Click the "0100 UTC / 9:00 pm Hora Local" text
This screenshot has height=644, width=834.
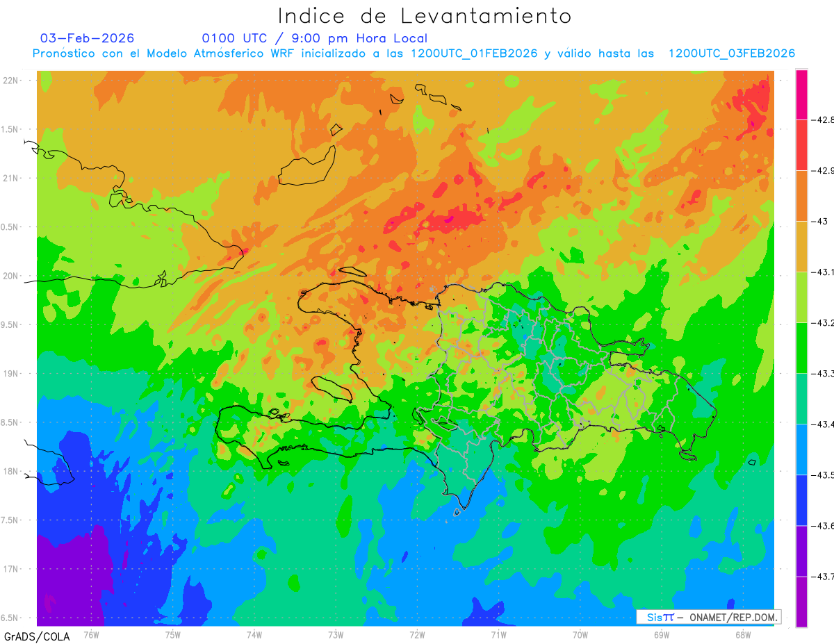tap(315, 38)
